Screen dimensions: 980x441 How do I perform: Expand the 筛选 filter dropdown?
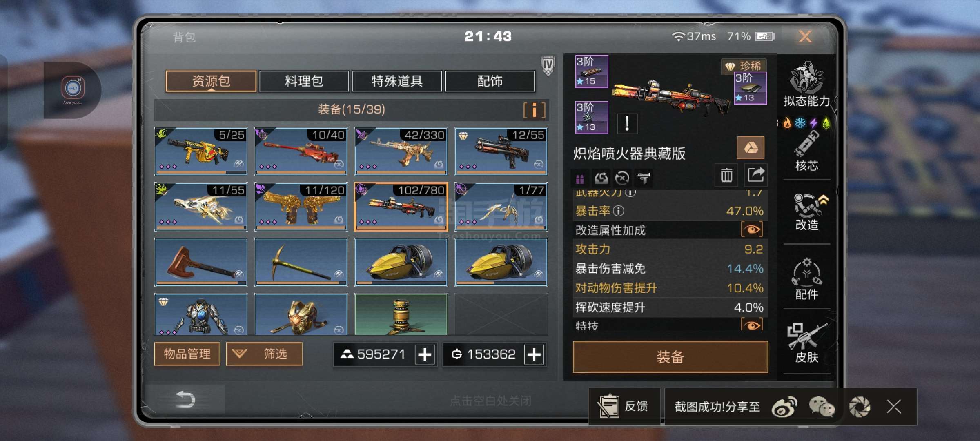(x=264, y=354)
